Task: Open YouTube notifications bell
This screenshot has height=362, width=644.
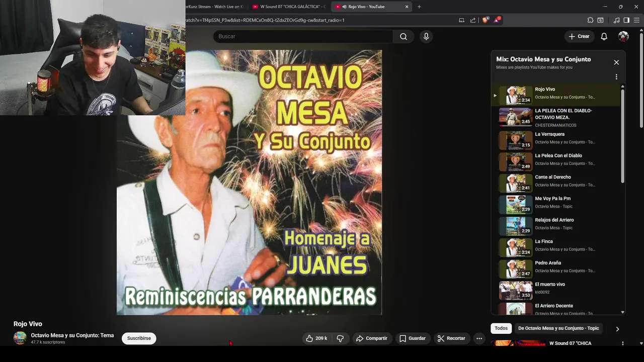Action: [x=604, y=36]
